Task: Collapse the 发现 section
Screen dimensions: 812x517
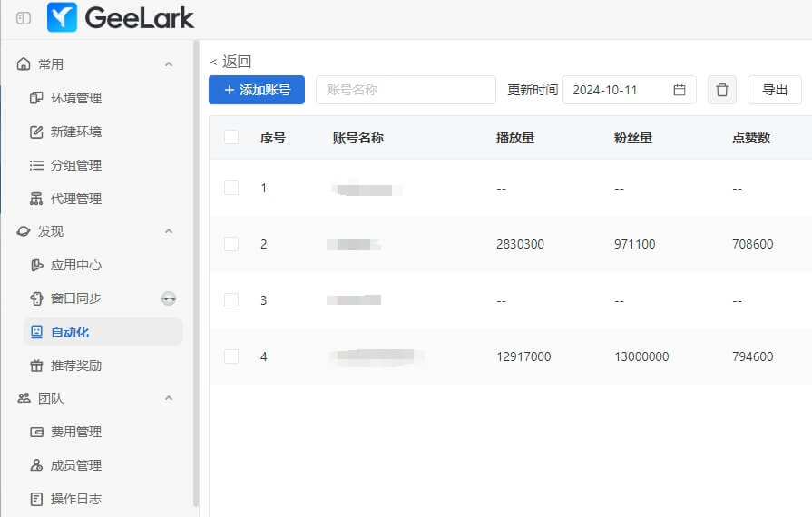Action: [168, 231]
